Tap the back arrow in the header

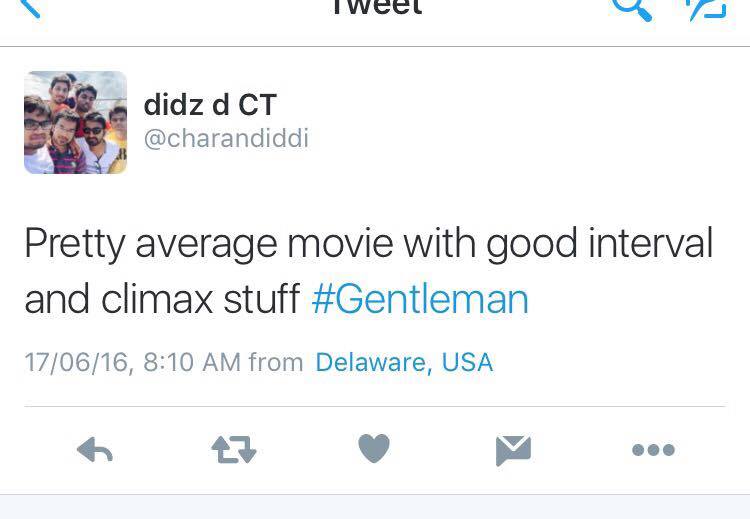[x=28, y=8]
